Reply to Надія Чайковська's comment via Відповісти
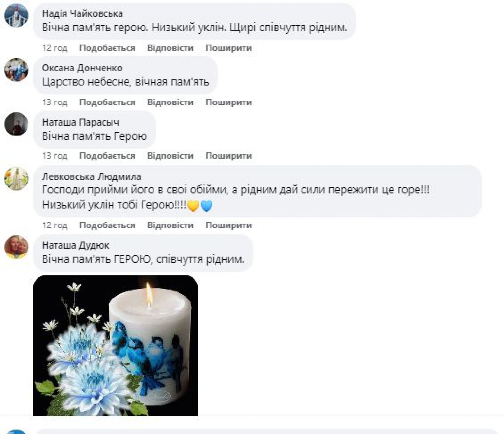The width and height of the screenshot is (504, 434). click(170, 48)
